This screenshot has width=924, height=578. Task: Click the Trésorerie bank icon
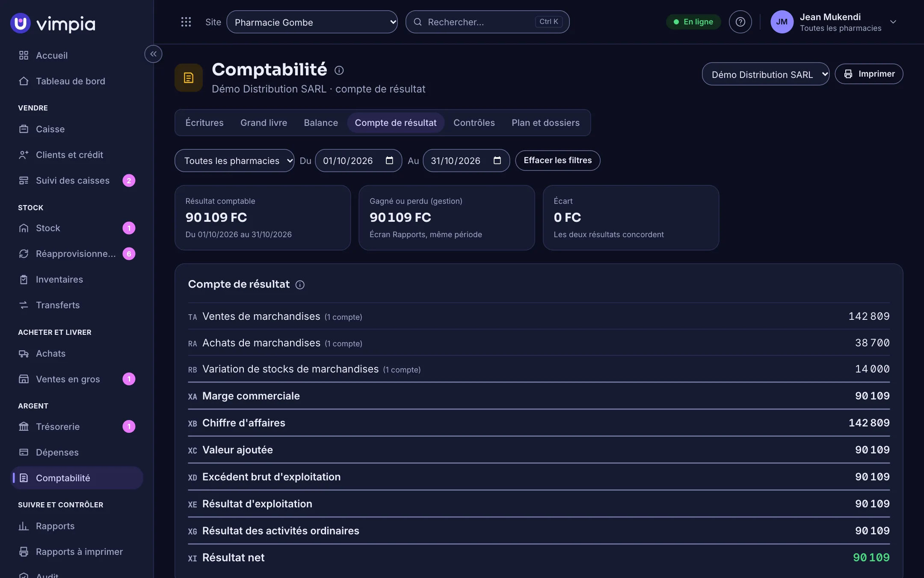tap(24, 426)
